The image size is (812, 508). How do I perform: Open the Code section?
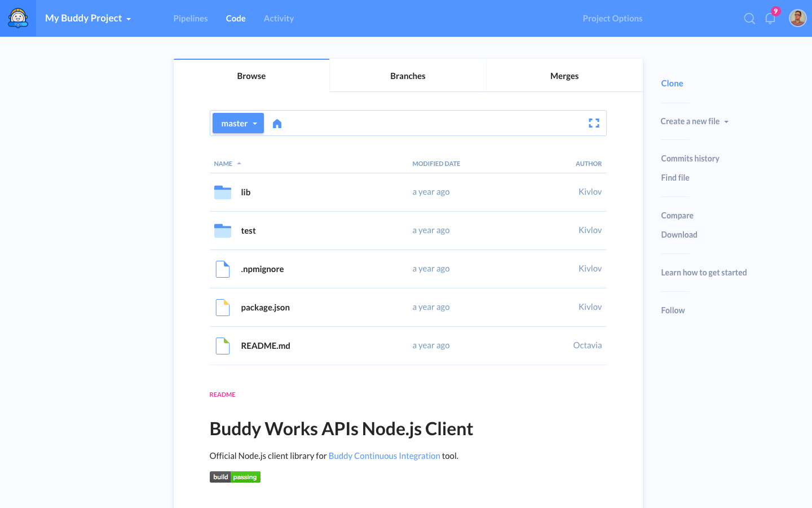tap(236, 19)
